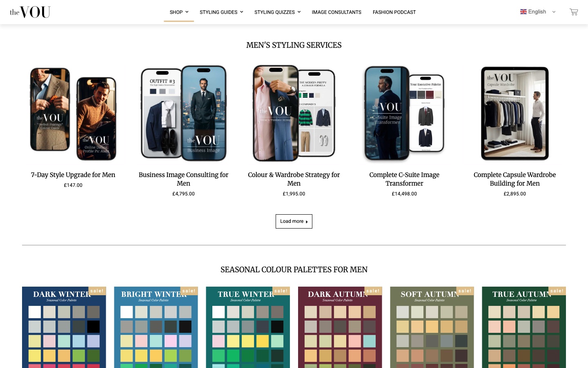Load more men's styling services
The width and height of the screenshot is (588, 368).
tap(294, 221)
